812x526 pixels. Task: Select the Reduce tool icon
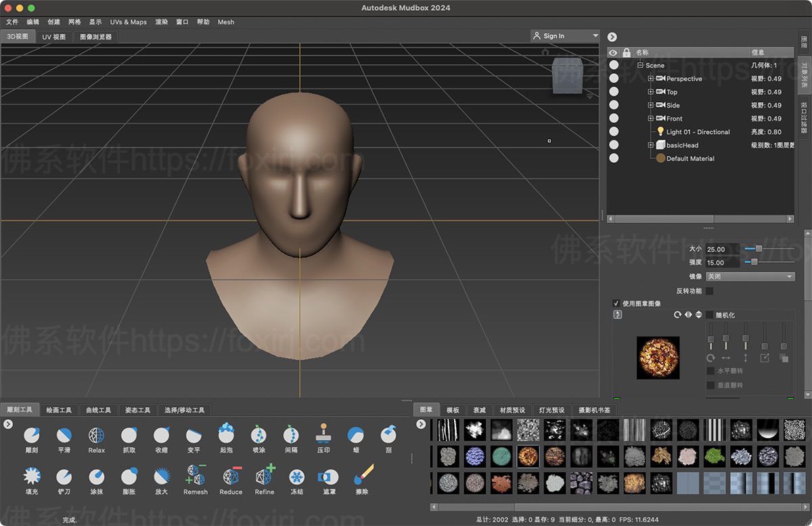point(231,477)
